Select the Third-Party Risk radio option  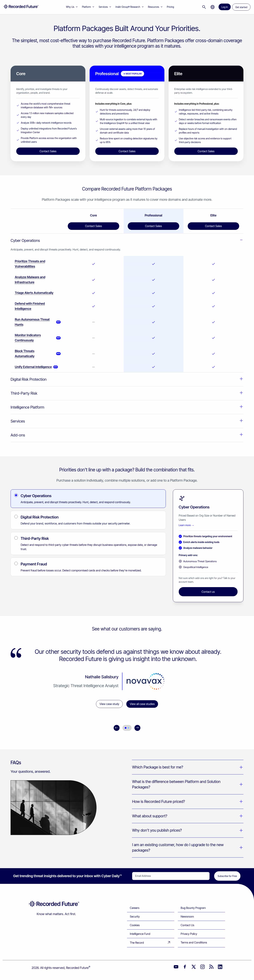16,538
